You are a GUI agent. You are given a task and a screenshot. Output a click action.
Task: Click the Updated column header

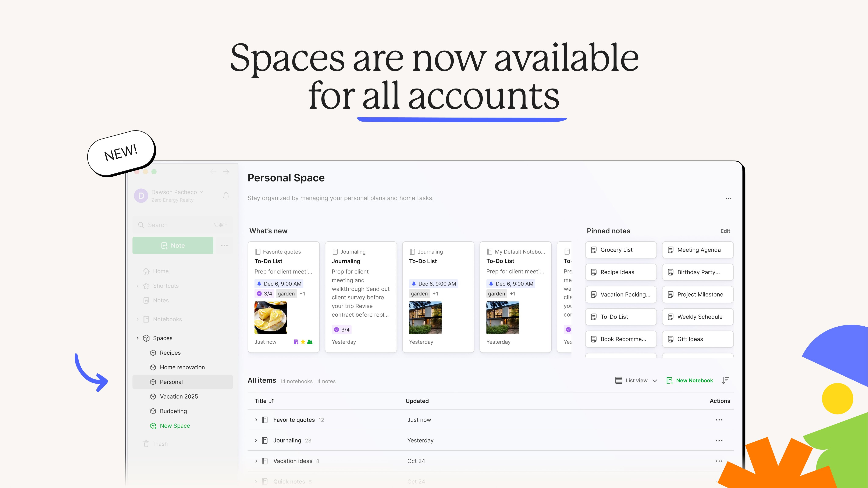click(x=417, y=401)
